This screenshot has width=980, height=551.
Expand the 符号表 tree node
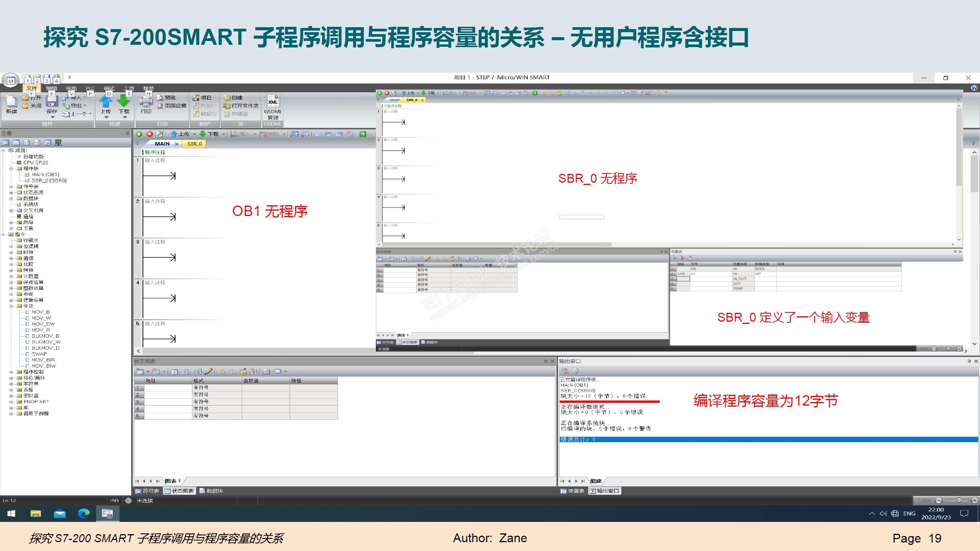click(x=11, y=186)
